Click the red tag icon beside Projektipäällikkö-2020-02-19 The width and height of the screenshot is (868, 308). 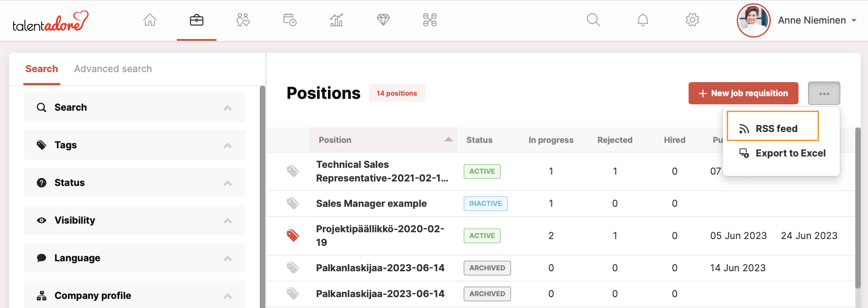click(x=293, y=235)
